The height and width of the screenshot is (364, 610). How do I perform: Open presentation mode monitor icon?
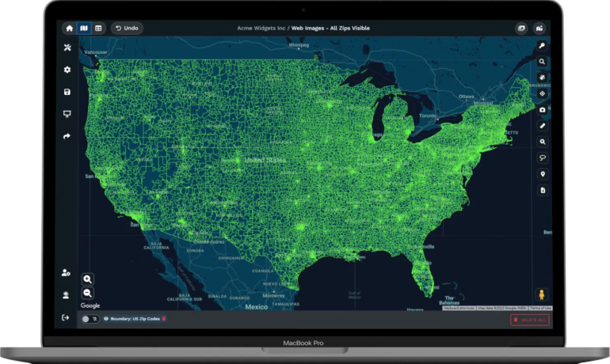pos(67,114)
